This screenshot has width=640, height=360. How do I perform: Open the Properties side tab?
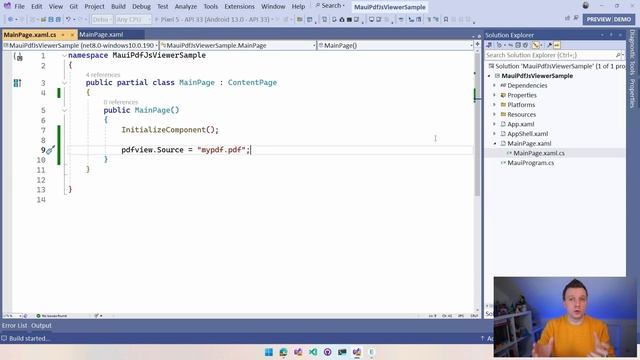click(x=632, y=93)
